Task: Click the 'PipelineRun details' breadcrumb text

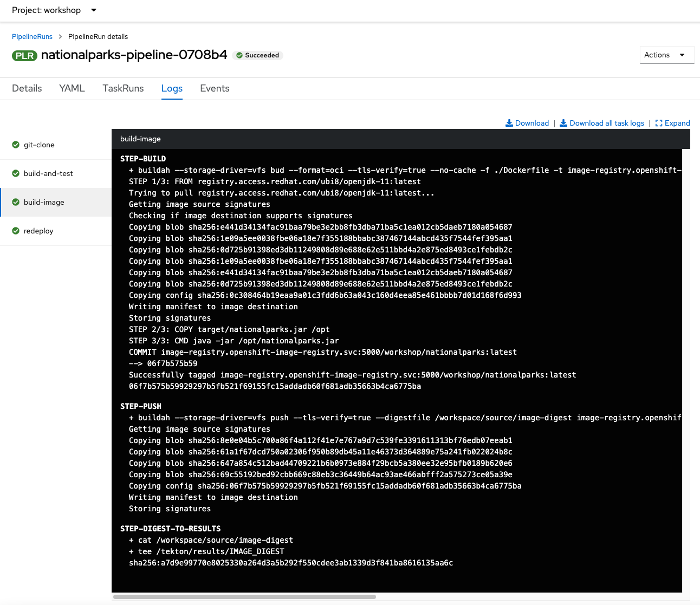Action: [x=98, y=37]
